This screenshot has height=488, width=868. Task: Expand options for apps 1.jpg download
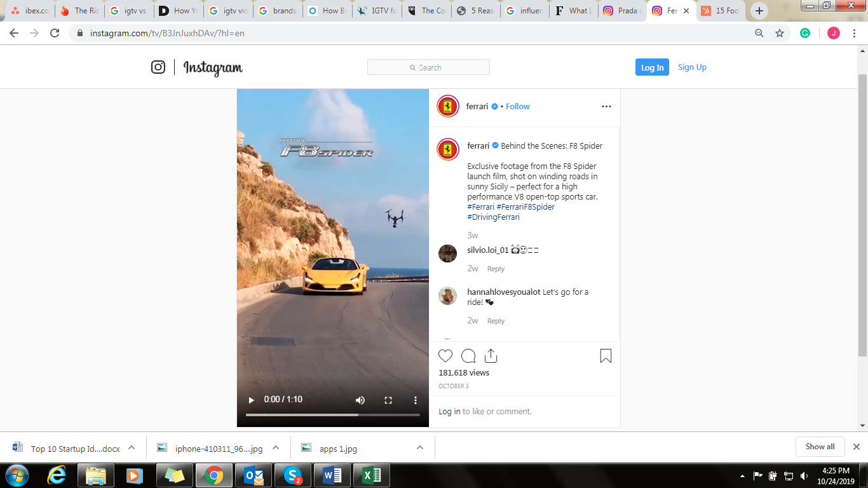(420, 447)
